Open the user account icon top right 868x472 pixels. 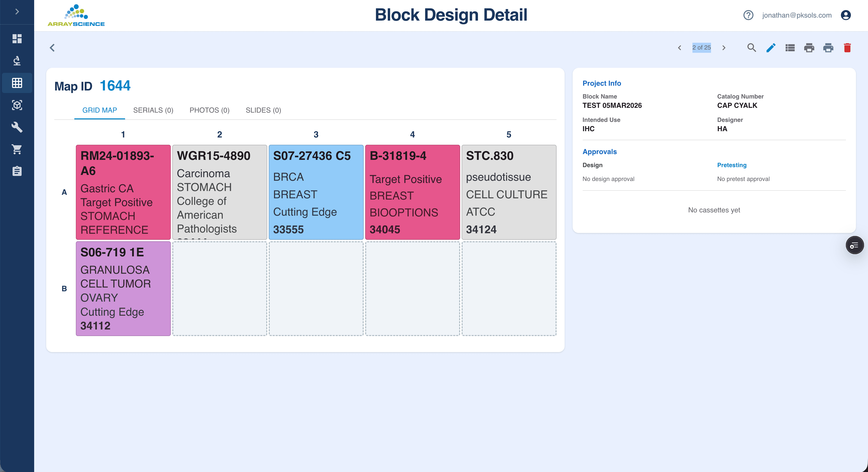[846, 15]
